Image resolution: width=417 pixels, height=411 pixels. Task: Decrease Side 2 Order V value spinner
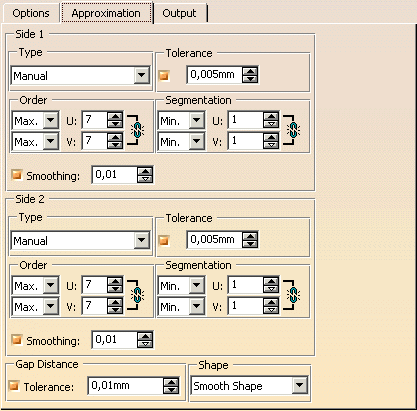pos(115,310)
